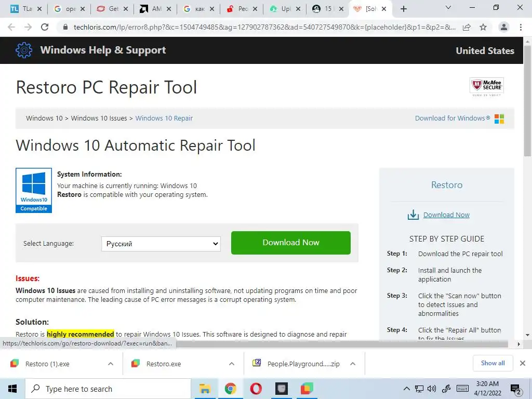
Task: Open Restoro app from the taskbar
Action: tap(307, 389)
